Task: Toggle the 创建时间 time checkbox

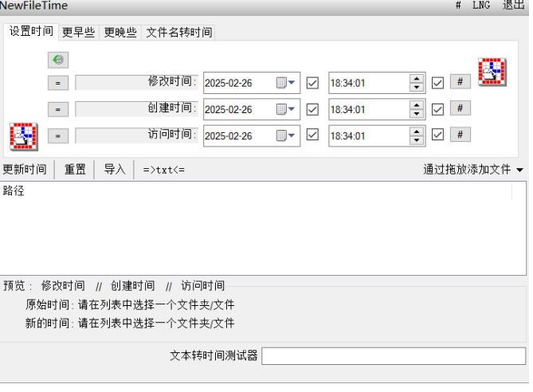Action: (437, 109)
